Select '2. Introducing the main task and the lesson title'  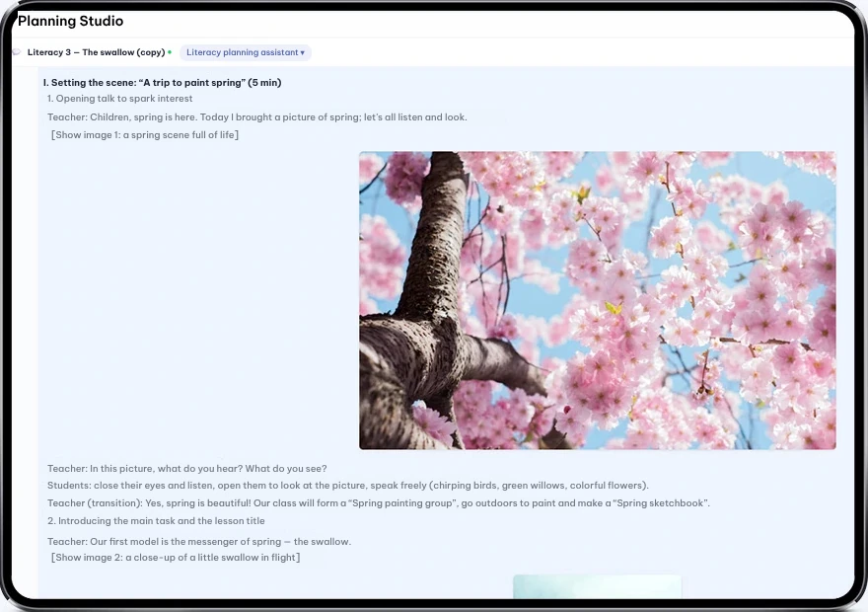coord(156,521)
